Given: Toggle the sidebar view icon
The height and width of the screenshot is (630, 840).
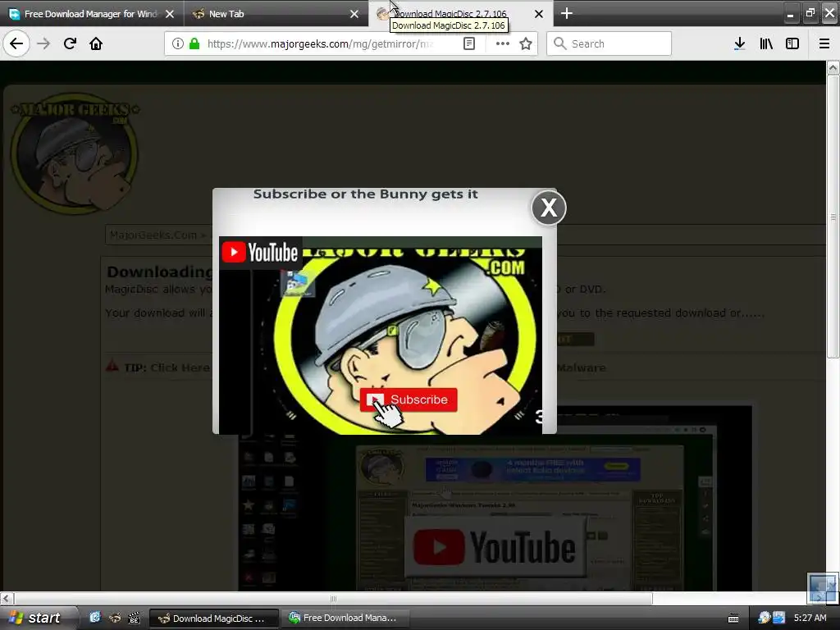Looking at the screenshot, I should tap(792, 43).
